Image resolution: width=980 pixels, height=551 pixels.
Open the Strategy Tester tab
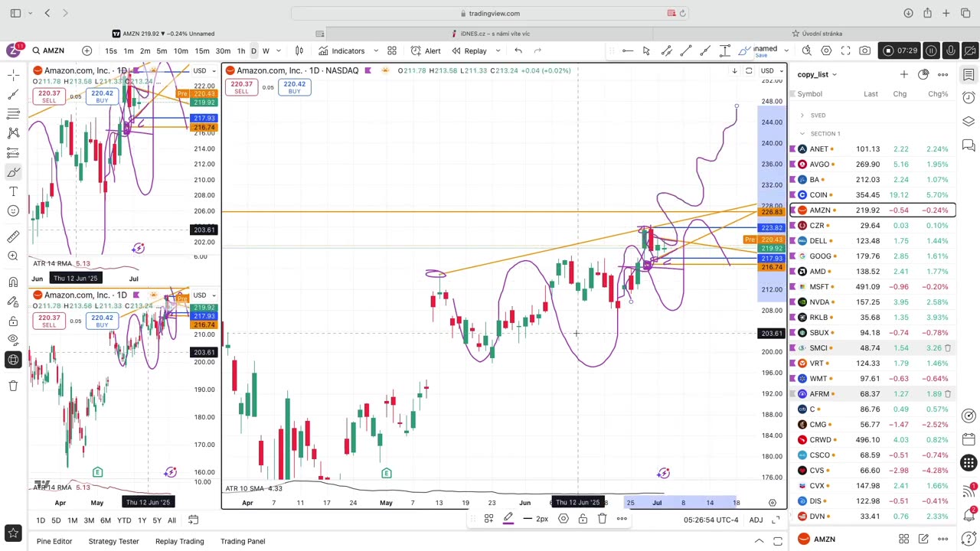[x=113, y=541]
